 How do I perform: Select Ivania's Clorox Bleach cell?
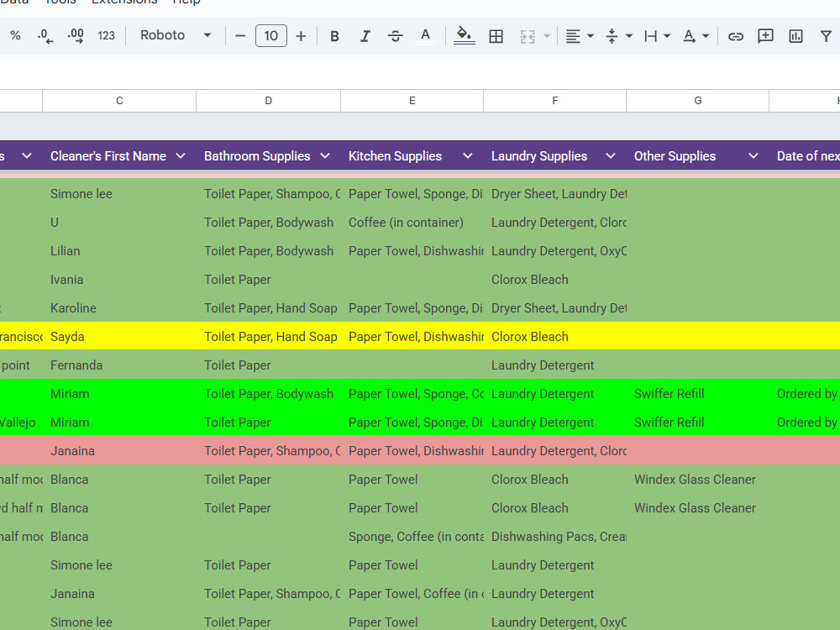(555, 279)
